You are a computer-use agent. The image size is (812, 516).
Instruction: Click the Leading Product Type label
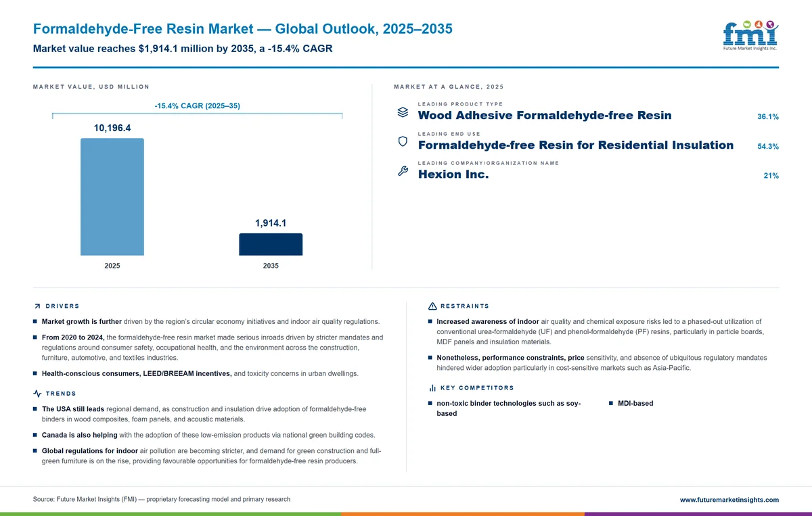click(x=461, y=104)
